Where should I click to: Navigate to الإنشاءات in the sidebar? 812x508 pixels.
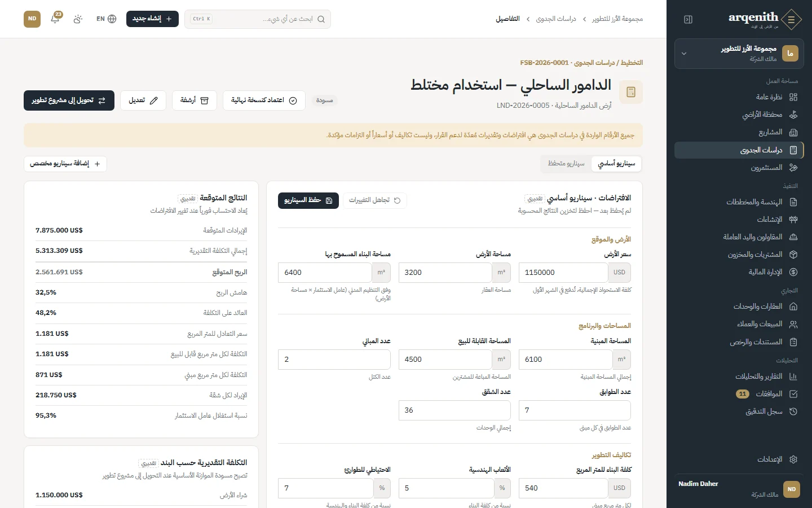click(x=739, y=220)
